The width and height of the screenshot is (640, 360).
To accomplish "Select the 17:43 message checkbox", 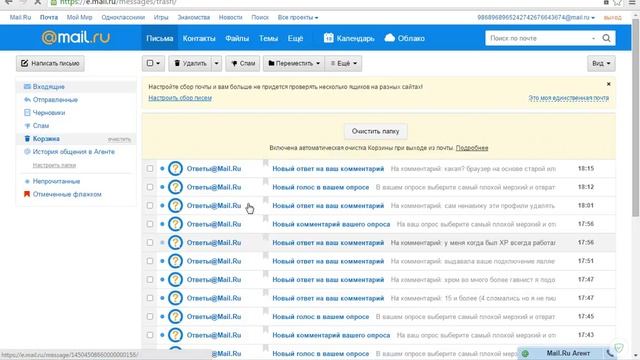I will pyautogui.click(x=150, y=335).
